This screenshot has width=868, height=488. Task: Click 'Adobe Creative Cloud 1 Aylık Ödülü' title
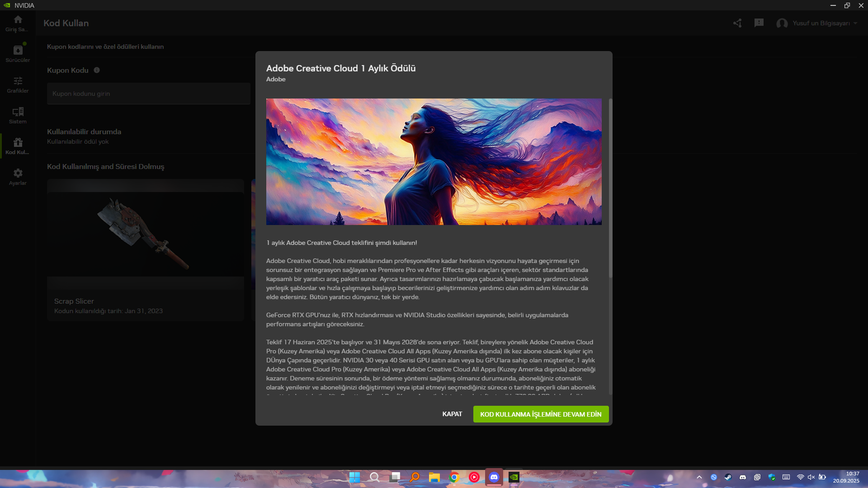tap(341, 68)
